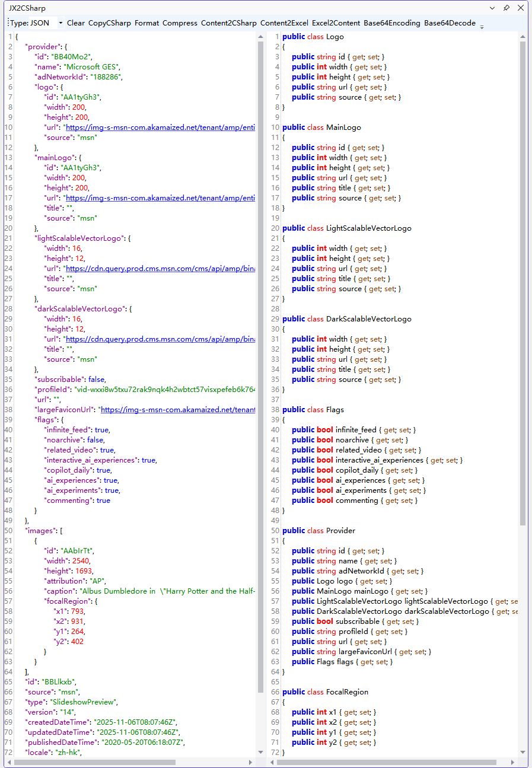Open the window position dropdown arrow
532x768 pixels.
tap(492, 8)
